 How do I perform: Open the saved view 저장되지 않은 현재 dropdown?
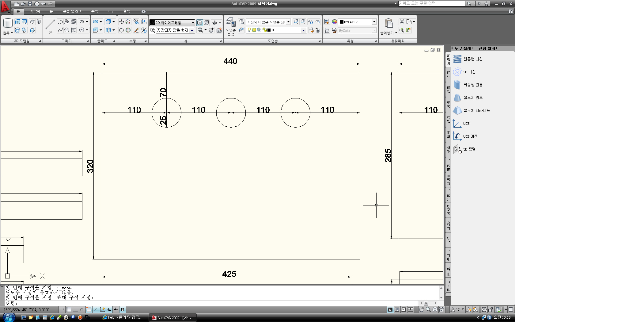click(x=175, y=30)
